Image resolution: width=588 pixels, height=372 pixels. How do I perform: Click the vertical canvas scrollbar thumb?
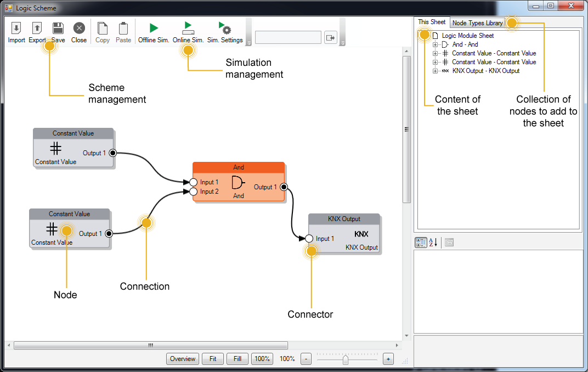coord(406,129)
